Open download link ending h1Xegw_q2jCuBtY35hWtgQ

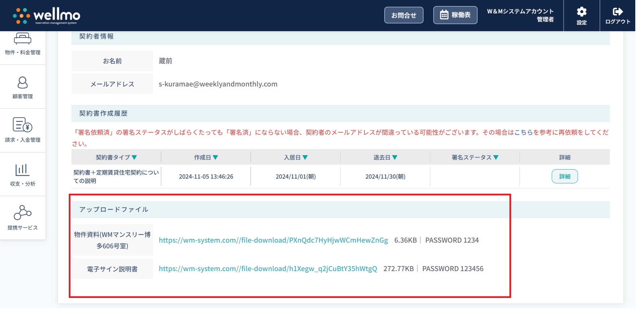(x=268, y=269)
